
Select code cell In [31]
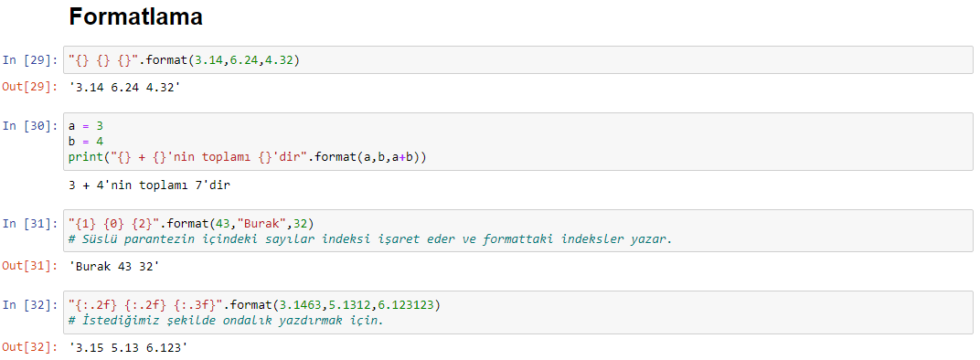coord(518,230)
